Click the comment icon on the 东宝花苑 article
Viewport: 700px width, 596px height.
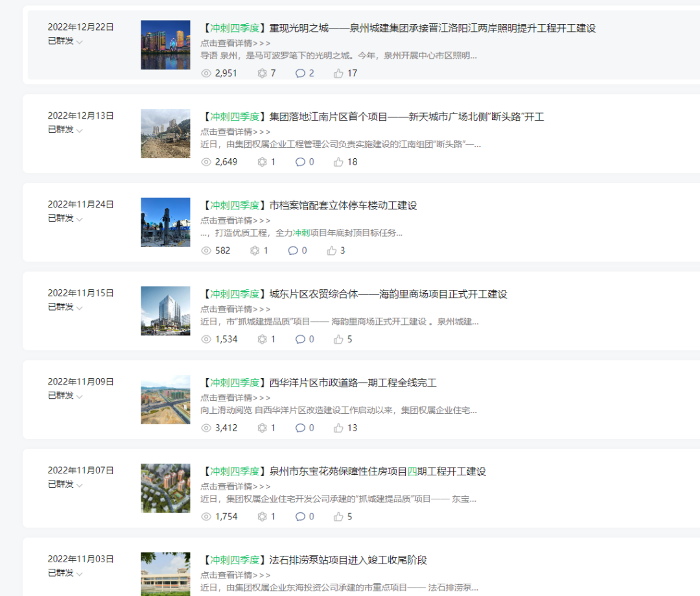tap(300, 517)
